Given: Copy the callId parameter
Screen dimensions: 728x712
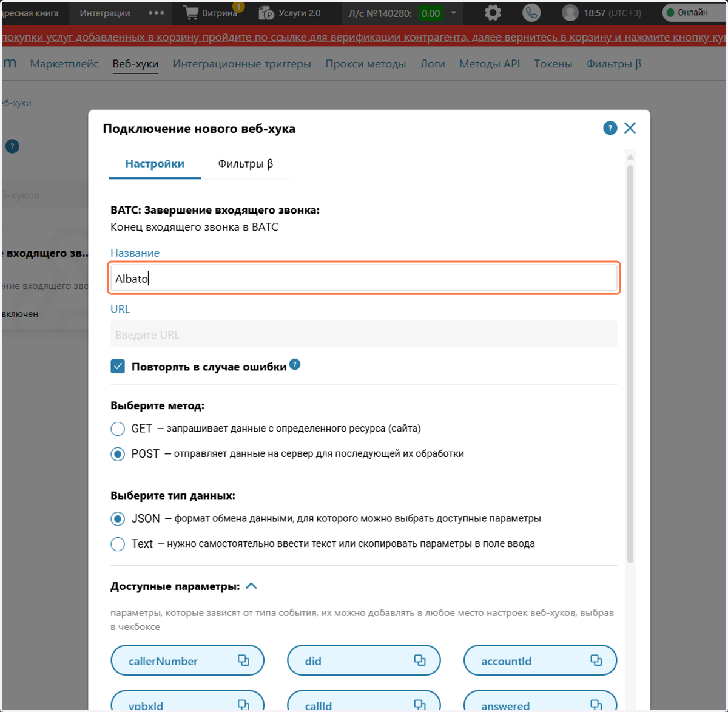Looking at the screenshot, I should (x=420, y=705).
